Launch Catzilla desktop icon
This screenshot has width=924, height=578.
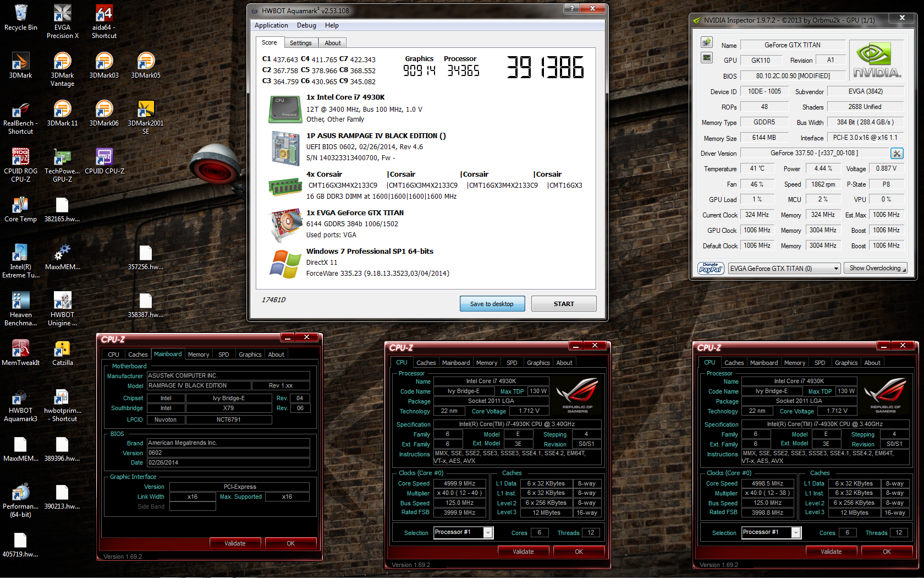tap(63, 352)
